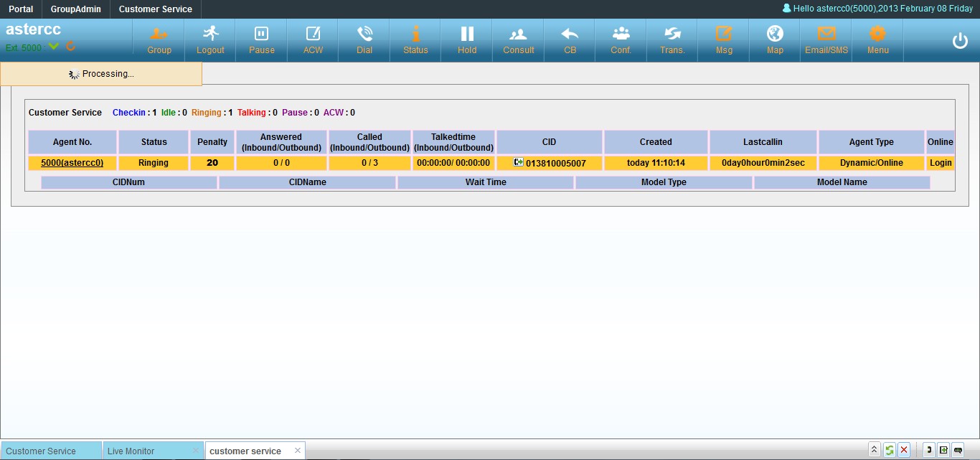Click the Group toolbar icon

pos(159,39)
